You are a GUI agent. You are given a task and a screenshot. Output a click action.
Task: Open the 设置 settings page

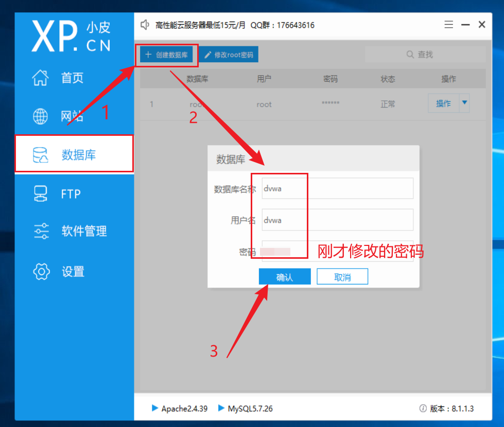pos(74,272)
